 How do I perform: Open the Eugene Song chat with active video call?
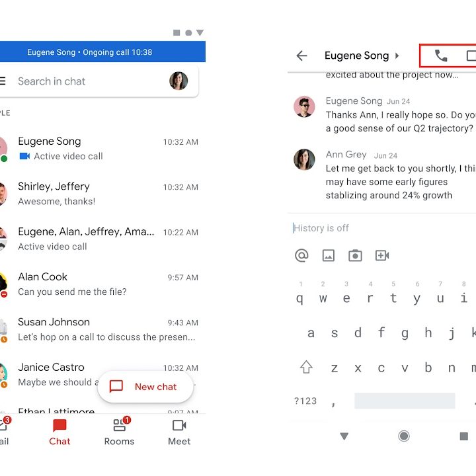[x=102, y=149]
